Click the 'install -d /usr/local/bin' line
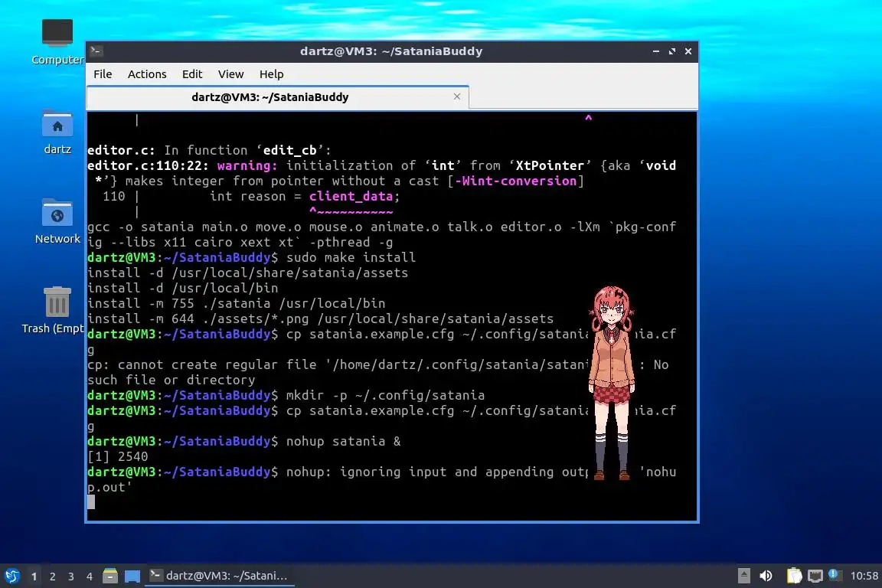Screen dimensions: 882x588 pos(183,288)
